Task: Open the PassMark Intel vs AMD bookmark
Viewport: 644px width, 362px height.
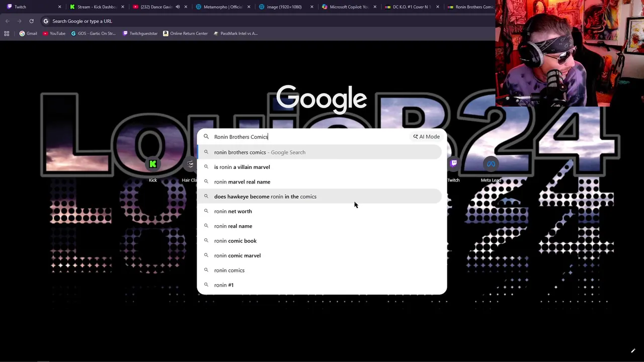Action: point(235,34)
